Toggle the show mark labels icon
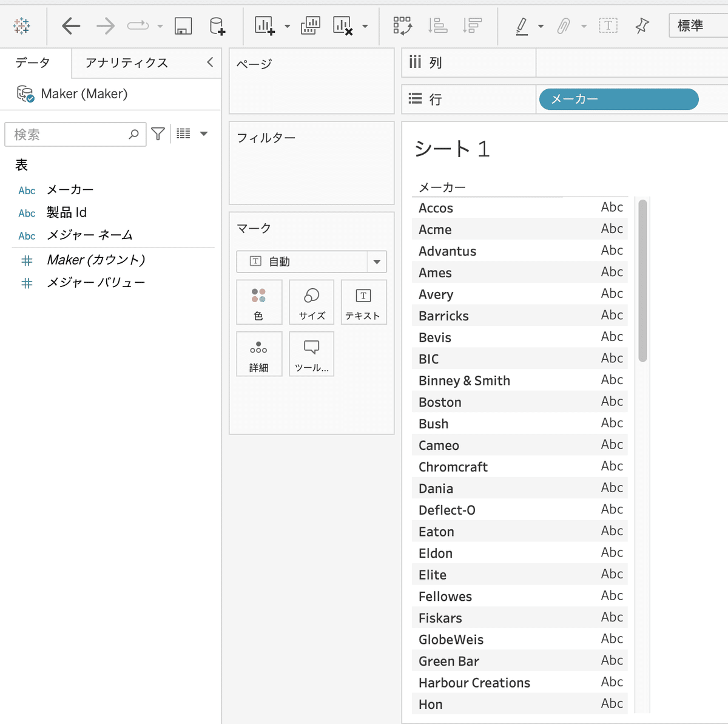This screenshot has width=728, height=724. (608, 25)
